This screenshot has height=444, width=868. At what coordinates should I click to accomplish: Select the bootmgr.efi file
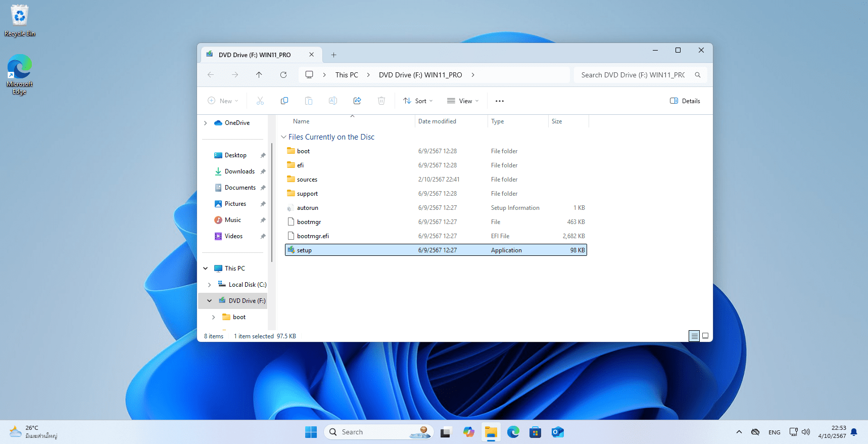[436, 236]
